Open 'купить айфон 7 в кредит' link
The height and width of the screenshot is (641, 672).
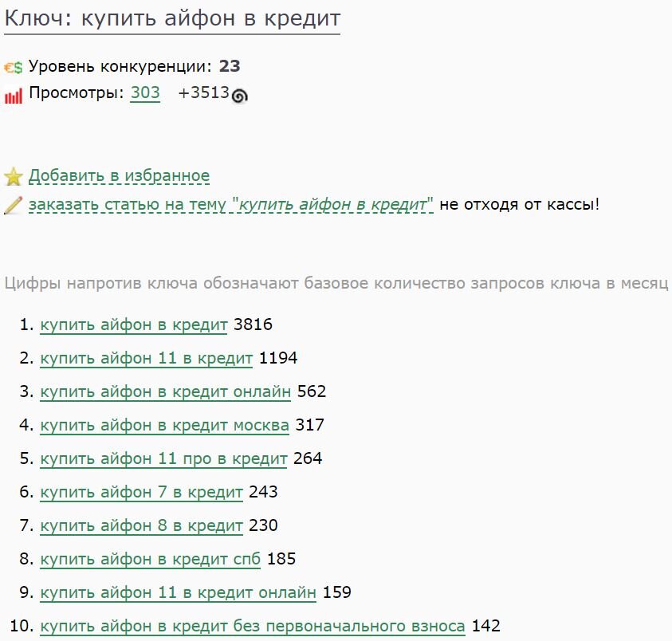141,492
